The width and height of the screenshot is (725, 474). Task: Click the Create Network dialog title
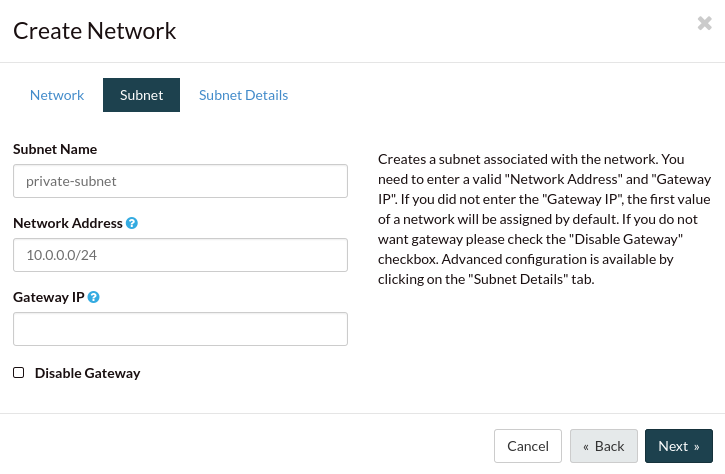click(x=95, y=31)
